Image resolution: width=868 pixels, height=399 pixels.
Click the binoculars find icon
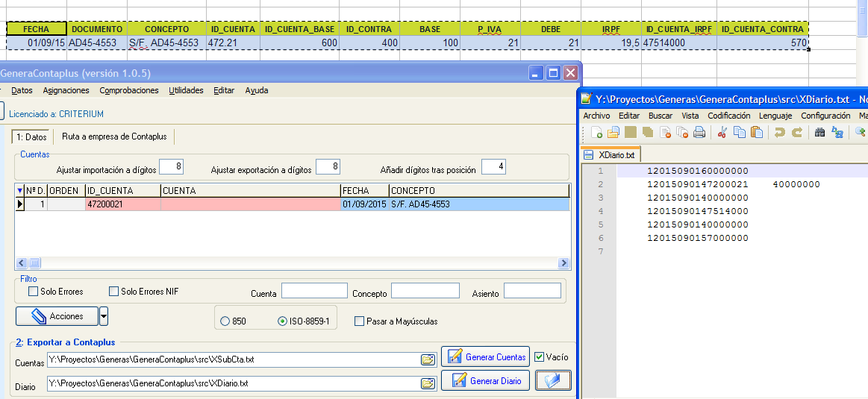pos(819,132)
